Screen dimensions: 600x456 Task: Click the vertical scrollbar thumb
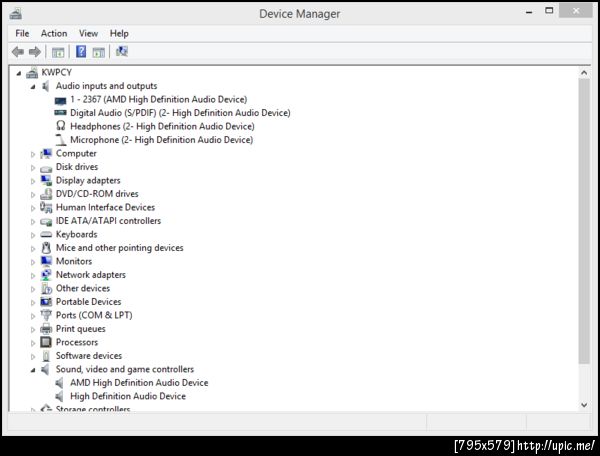tap(584, 221)
